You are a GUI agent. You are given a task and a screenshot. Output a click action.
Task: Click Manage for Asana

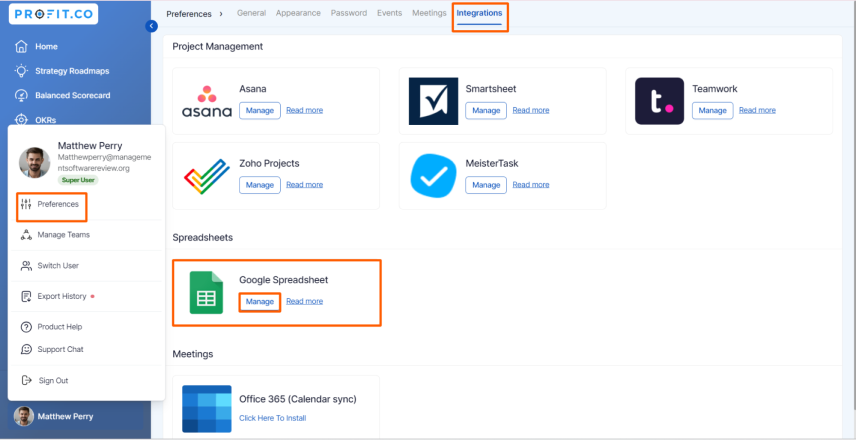click(x=260, y=110)
